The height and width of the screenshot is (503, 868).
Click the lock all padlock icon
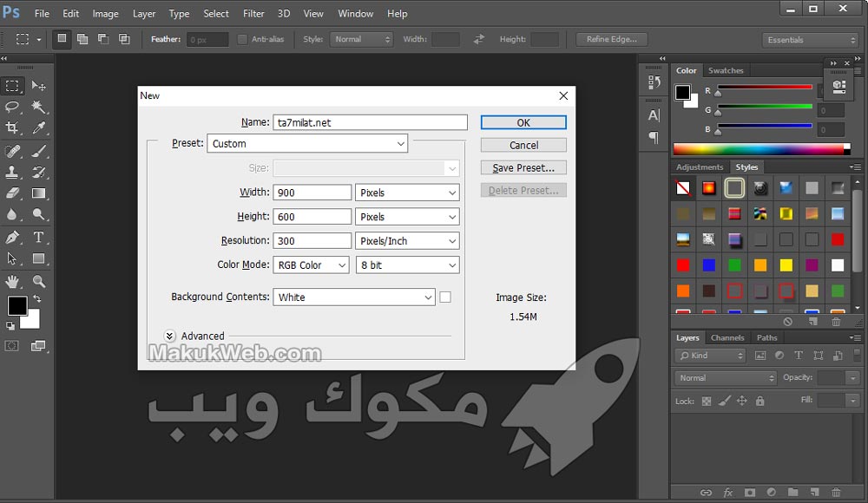click(x=760, y=401)
